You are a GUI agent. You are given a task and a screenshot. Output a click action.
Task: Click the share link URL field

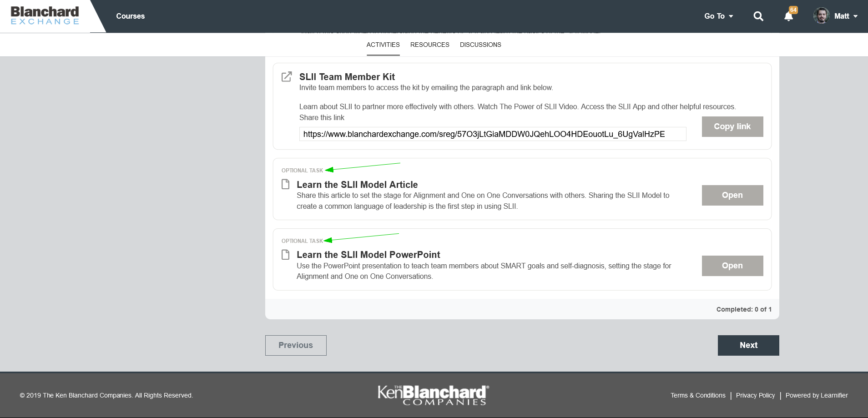coord(493,134)
